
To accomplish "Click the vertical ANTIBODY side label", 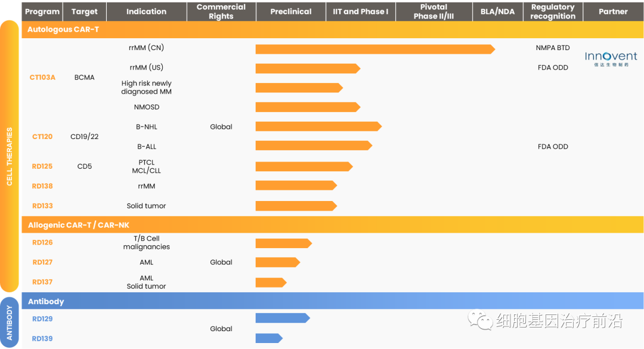I will tap(10, 323).
